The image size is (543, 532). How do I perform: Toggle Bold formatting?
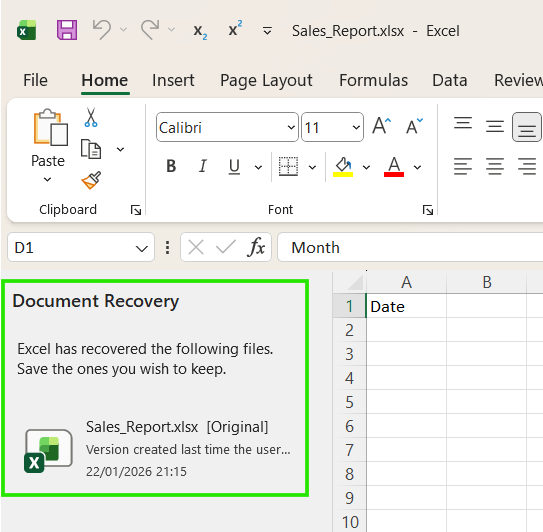pos(171,166)
